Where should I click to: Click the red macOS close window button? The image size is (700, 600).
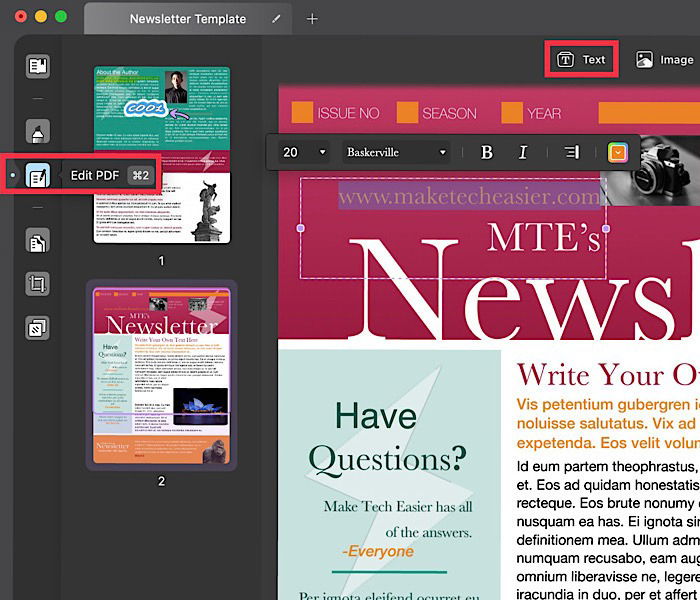click(21, 17)
